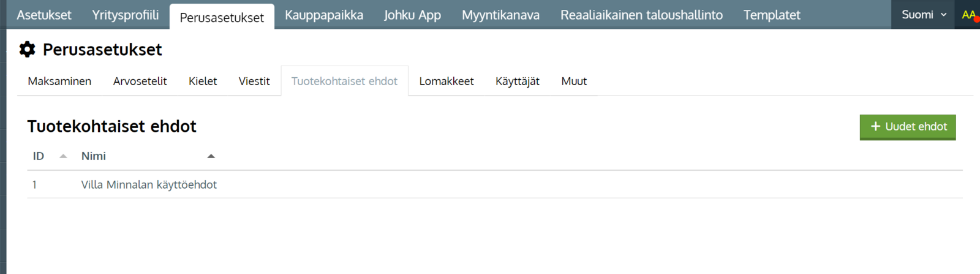Select the Viestit tab

[x=254, y=81]
